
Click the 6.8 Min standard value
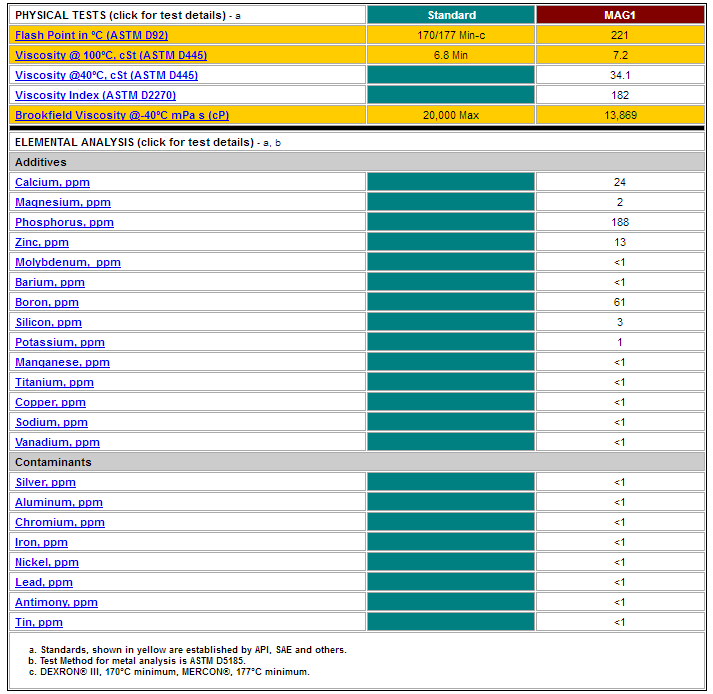pos(451,55)
